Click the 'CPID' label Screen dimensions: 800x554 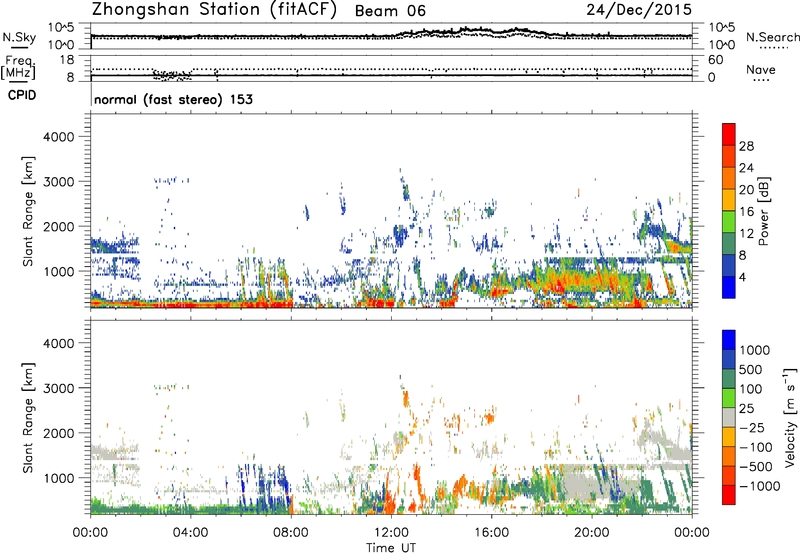click(22, 95)
